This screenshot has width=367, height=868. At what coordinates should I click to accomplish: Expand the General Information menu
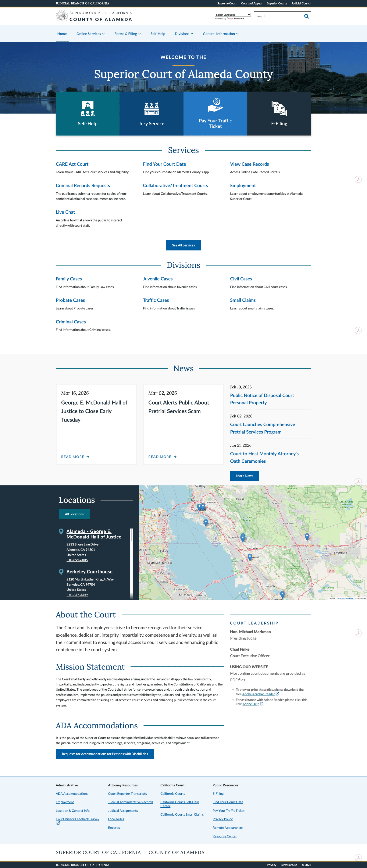coord(220,34)
